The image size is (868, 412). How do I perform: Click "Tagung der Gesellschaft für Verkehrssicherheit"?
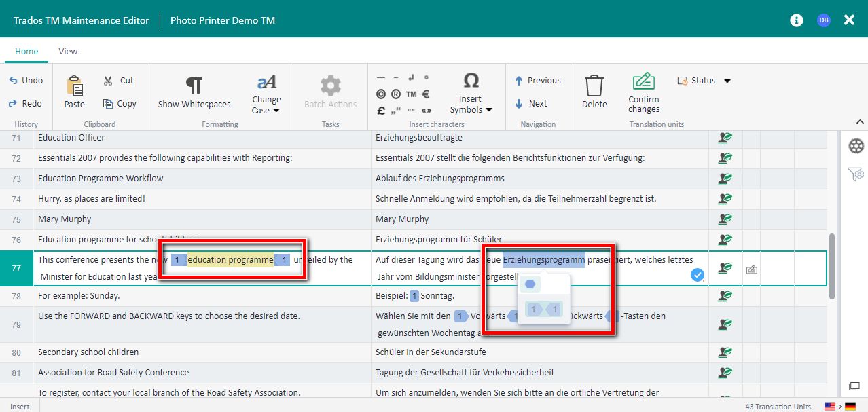[x=465, y=373]
